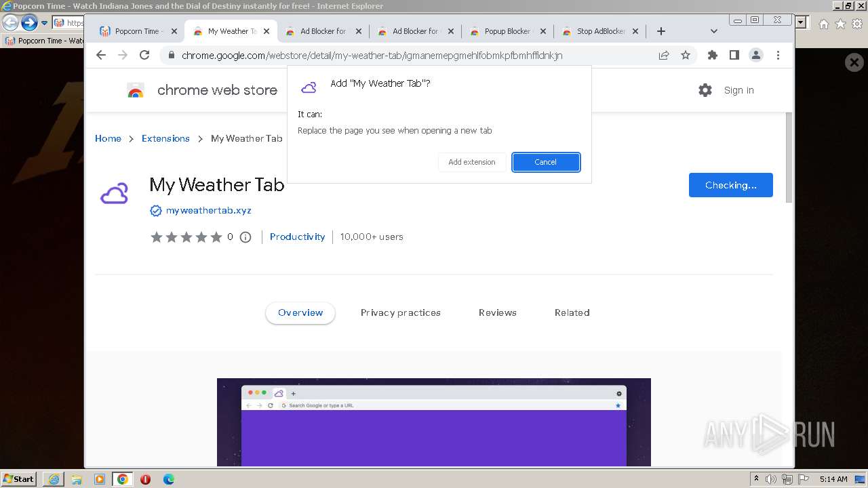The width and height of the screenshot is (868, 488).
Task: Select the Privacy practices tab
Action: pyautogui.click(x=400, y=312)
